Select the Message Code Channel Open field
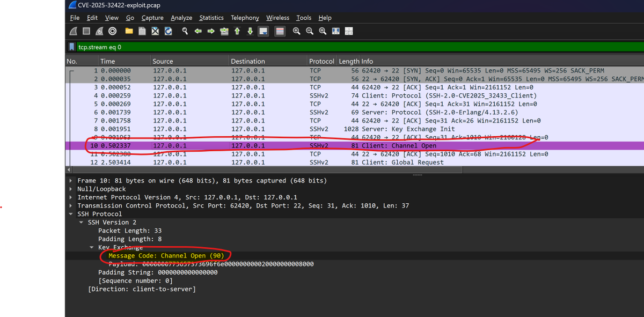 tap(165, 256)
